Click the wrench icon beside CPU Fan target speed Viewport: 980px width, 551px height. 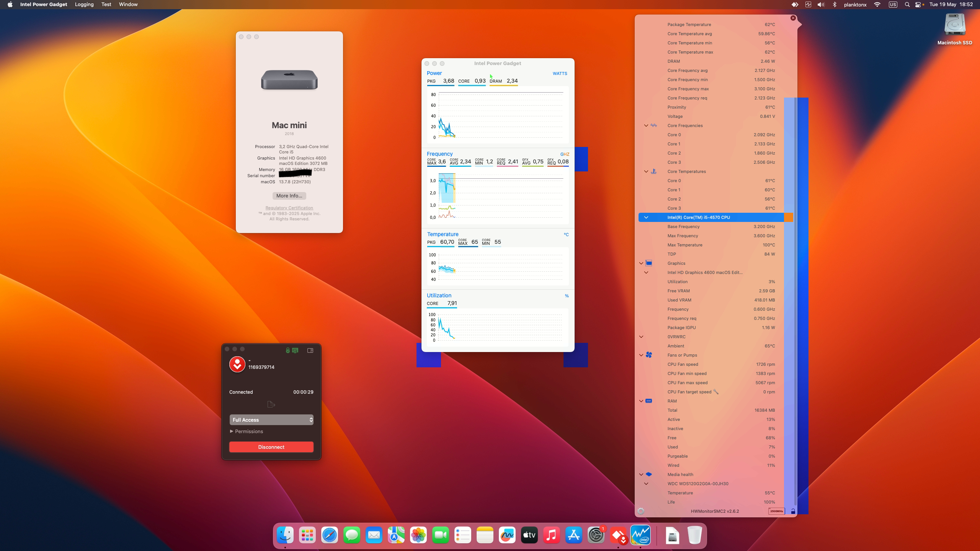pyautogui.click(x=716, y=392)
